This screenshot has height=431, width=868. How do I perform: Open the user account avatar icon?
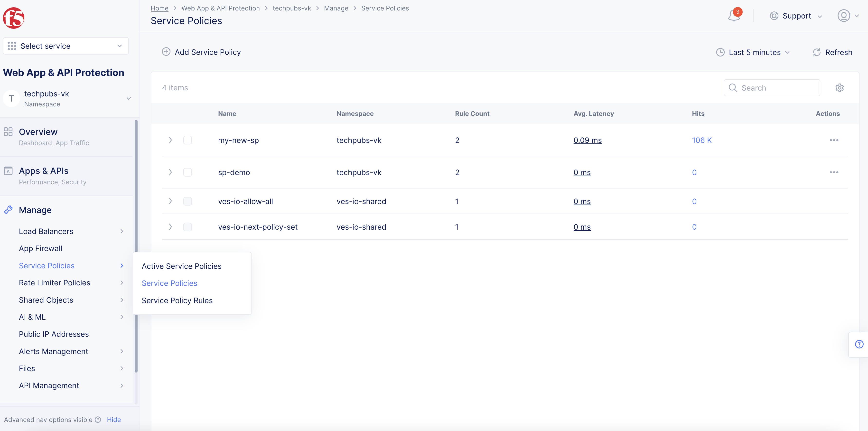(x=843, y=16)
